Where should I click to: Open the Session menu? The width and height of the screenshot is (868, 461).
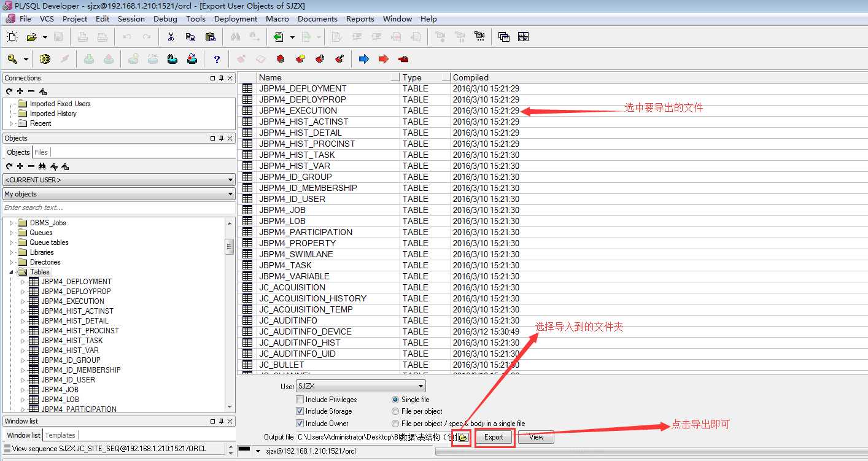(131, 19)
